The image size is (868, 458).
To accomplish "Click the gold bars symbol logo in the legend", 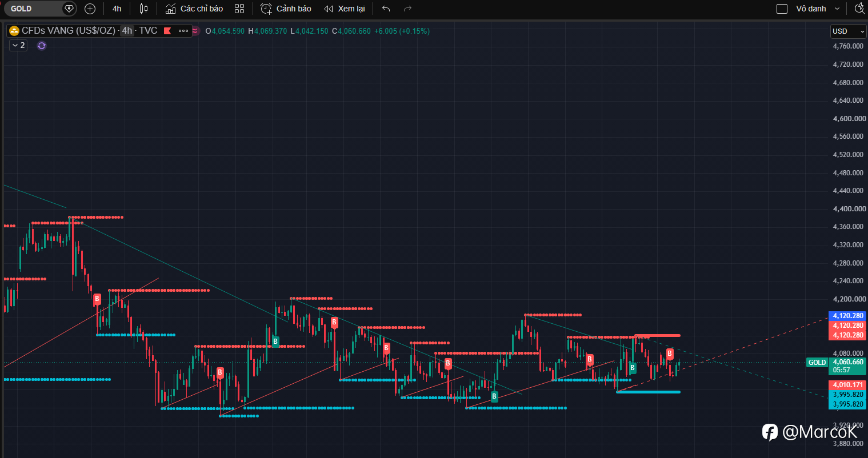I will [x=14, y=31].
